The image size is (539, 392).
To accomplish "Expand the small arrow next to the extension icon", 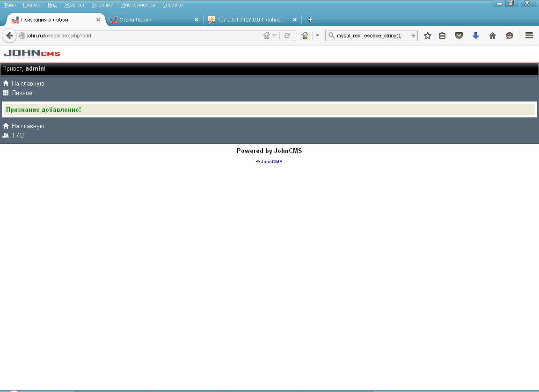I will 317,36.
